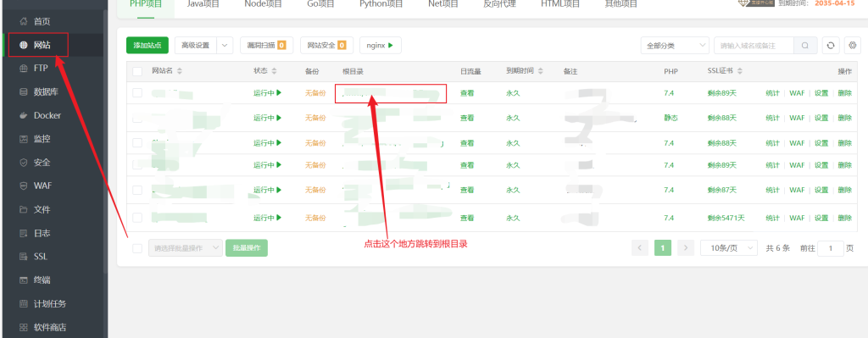Tick the select-all checkbox in table header
The height and width of the screenshot is (338, 868).
pyautogui.click(x=137, y=71)
